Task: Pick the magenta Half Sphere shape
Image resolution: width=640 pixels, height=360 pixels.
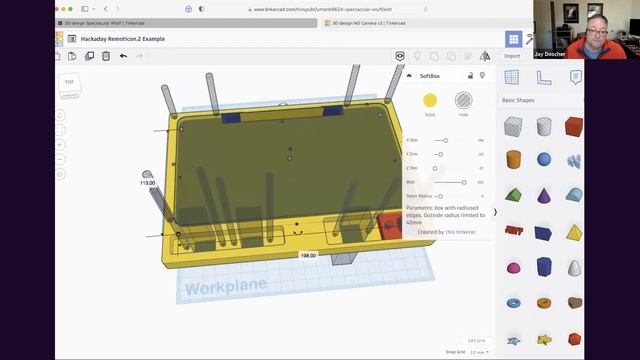Action: [x=513, y=268]
